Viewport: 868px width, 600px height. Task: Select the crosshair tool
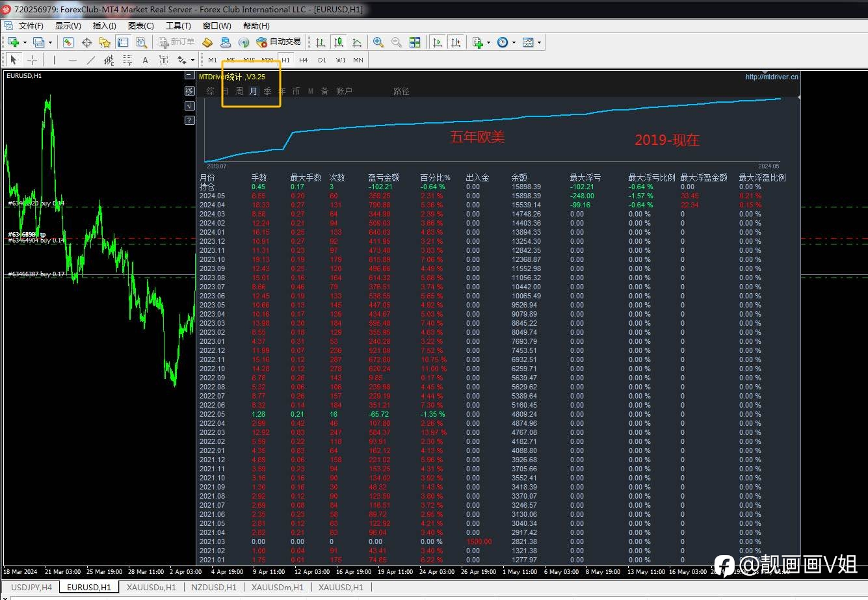[32, 60]
